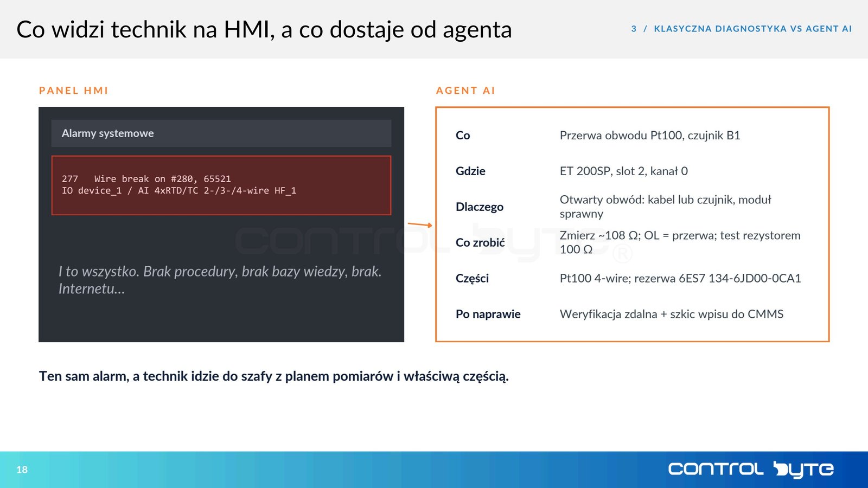
Task: Click text 'Przerwa obwodu Pt100, czujnik B1'
Action: point(650,136)
